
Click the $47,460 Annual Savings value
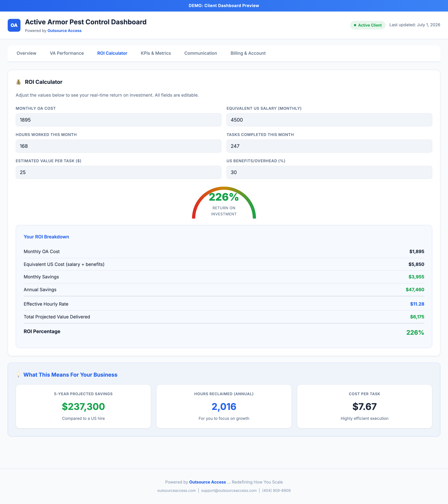click(415, 290)
